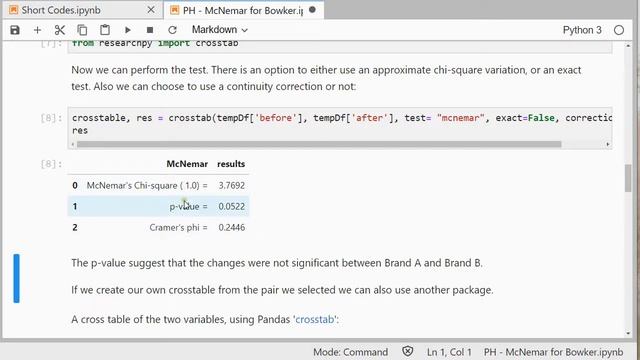The width and height of the screenshot is (640, 360).
Task: Open the 'crosstab' hyperlink
Action: point(315,319)
